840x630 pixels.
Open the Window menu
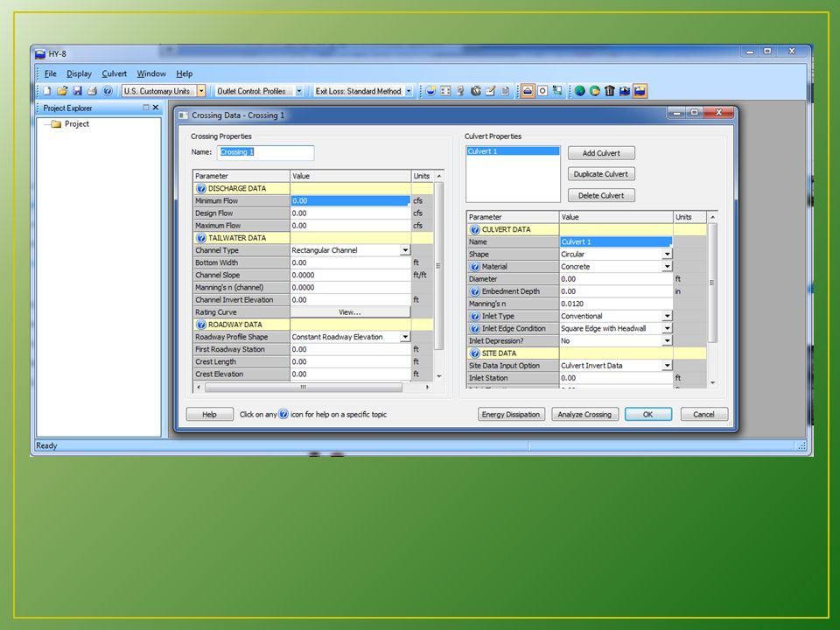151,73
